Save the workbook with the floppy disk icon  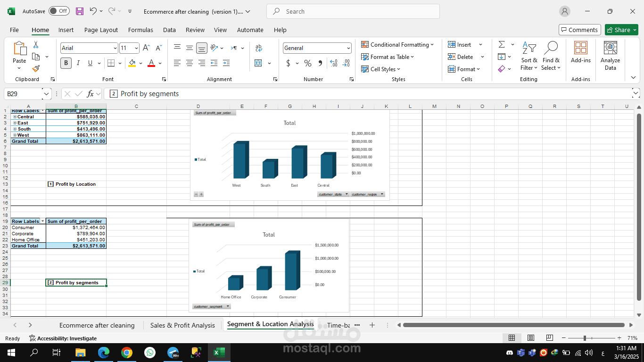80,11
